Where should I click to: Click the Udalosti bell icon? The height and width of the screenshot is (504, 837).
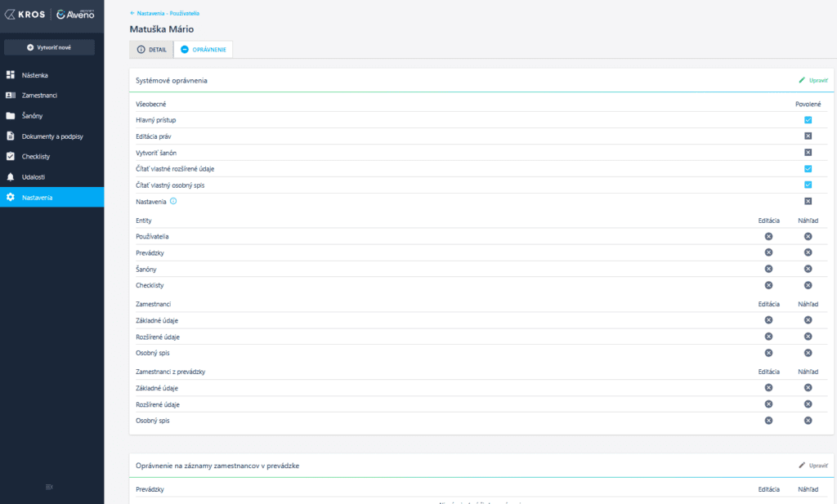tap(11, 176)
